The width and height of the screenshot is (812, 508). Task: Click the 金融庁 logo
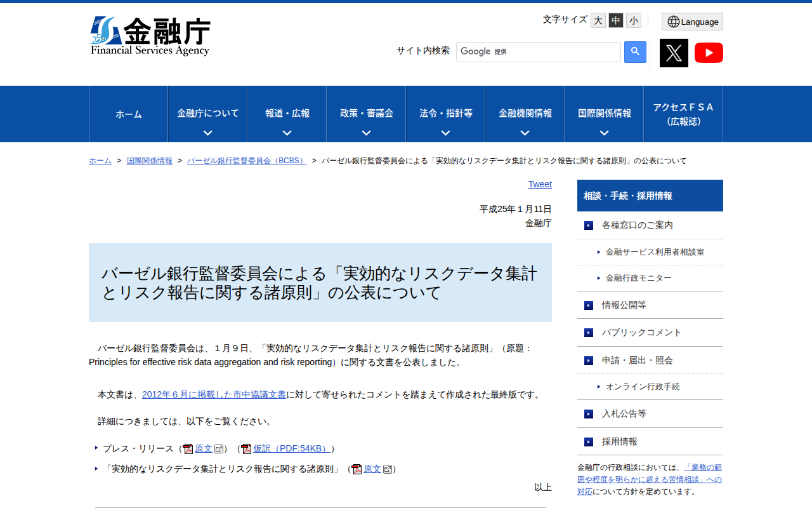tap(150, 35)
